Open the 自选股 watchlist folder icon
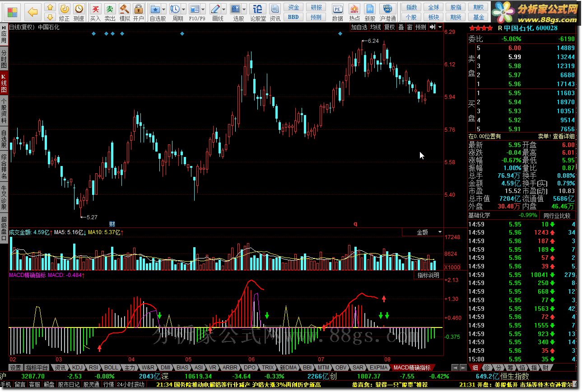Screen dimensions: 582x392 tap(156, 9)
